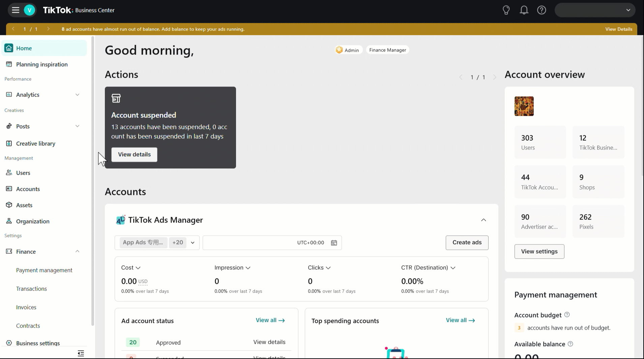Open the ad account selector dropdown
The width and height of the screenshot is (644, 359).
point(192,242)
